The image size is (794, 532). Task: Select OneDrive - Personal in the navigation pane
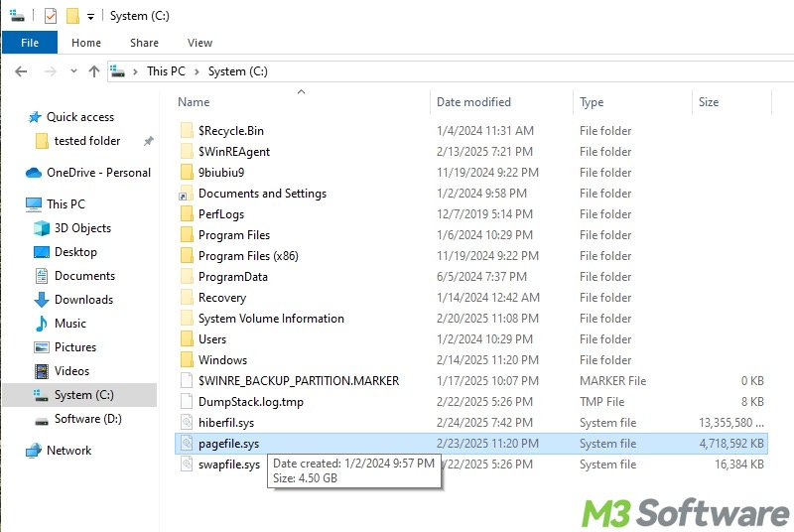pyautogui.click(x=98, y=173)
